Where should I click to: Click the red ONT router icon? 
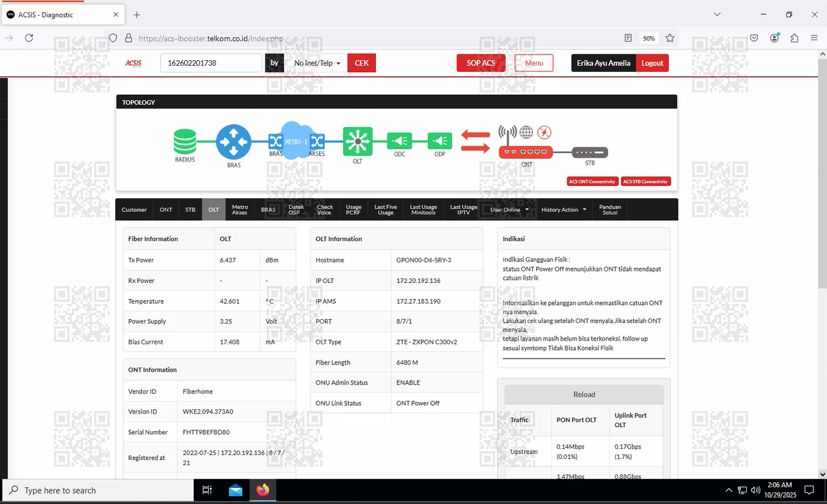point(526,152)
